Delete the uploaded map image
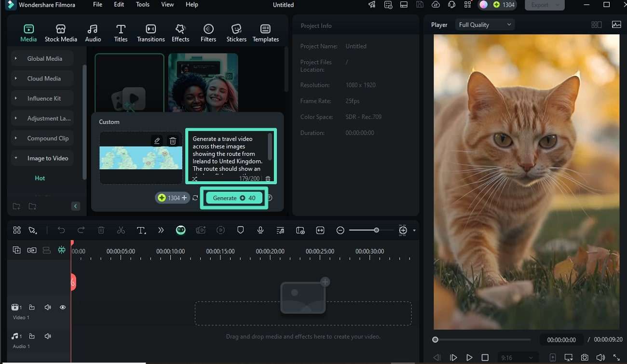 173,141
